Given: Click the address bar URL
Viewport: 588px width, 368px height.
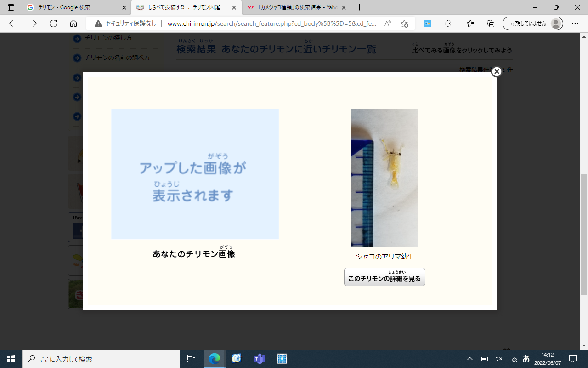Looking at the screenshot, I should coord(272,23).
